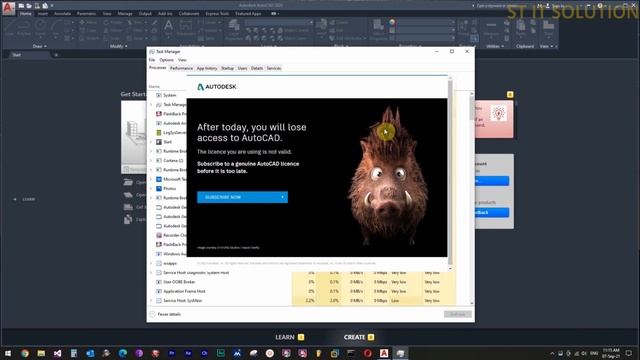This screenshot has width=640, height=360.
Task: Select the Application Frame Host process
Action: click(302, 291)
